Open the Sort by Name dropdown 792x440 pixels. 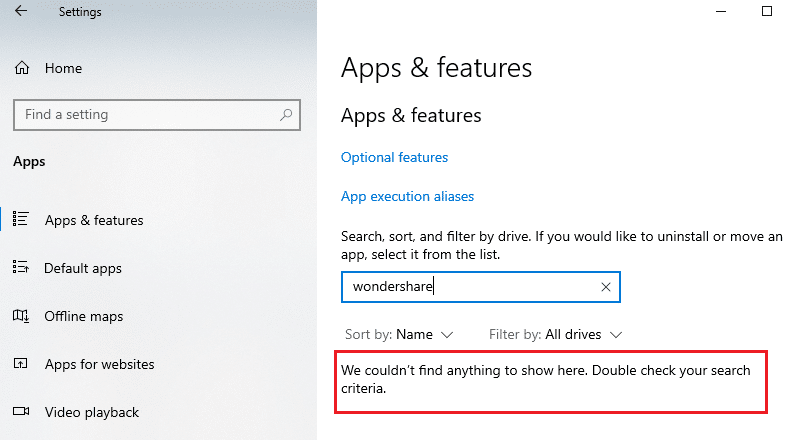(399, 334)
